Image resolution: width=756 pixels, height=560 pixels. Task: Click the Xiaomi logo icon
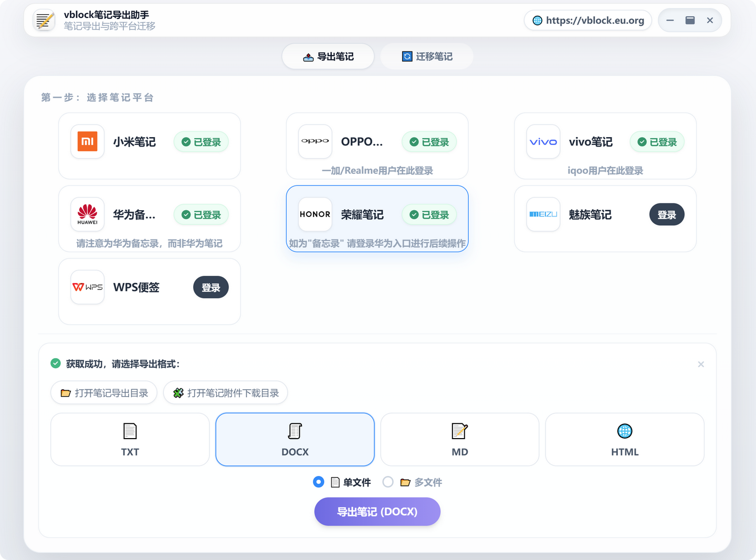point(88,141)
